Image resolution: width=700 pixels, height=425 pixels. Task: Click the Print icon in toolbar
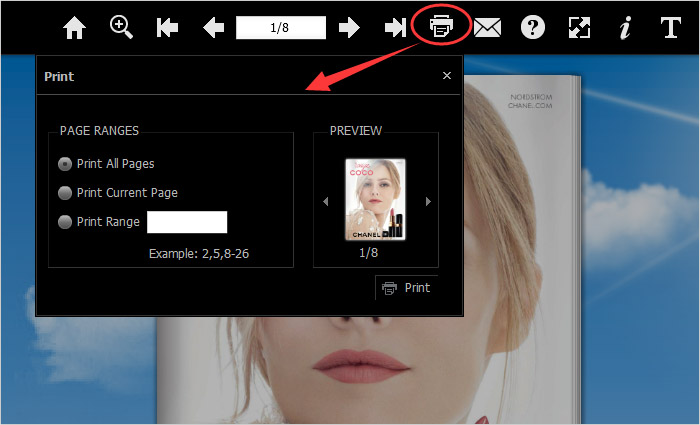pyautogui.click(x=442, y=28)
